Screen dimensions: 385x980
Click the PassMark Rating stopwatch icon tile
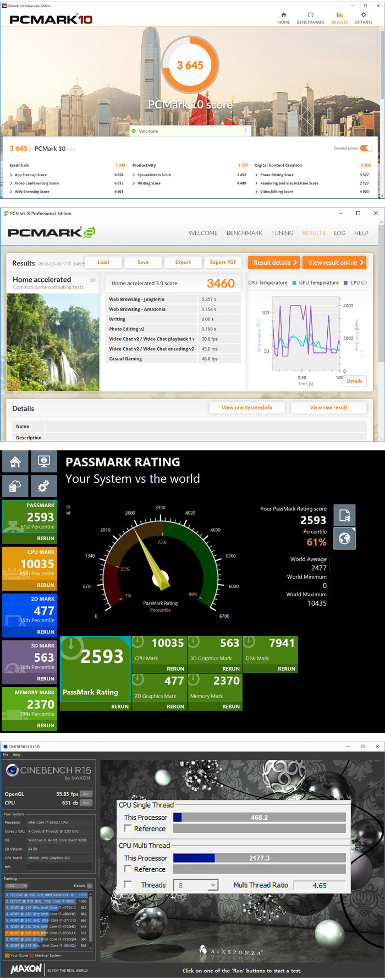pos(71,648)
